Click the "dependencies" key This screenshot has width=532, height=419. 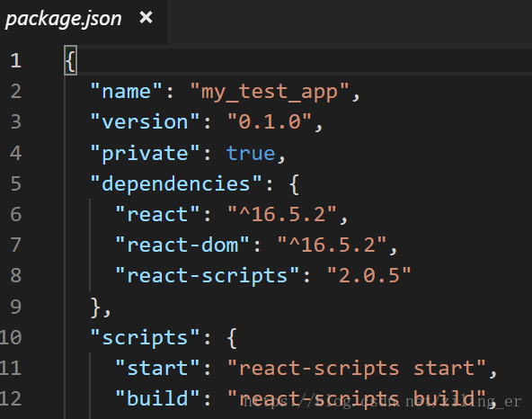(176, 183)
